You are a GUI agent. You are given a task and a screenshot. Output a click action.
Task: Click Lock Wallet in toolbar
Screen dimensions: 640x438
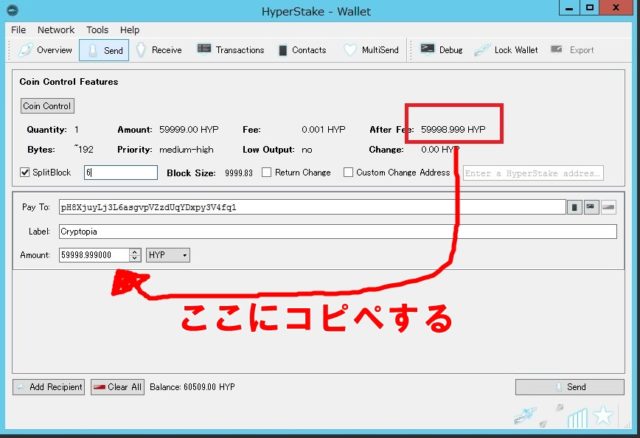coord(506,50)
